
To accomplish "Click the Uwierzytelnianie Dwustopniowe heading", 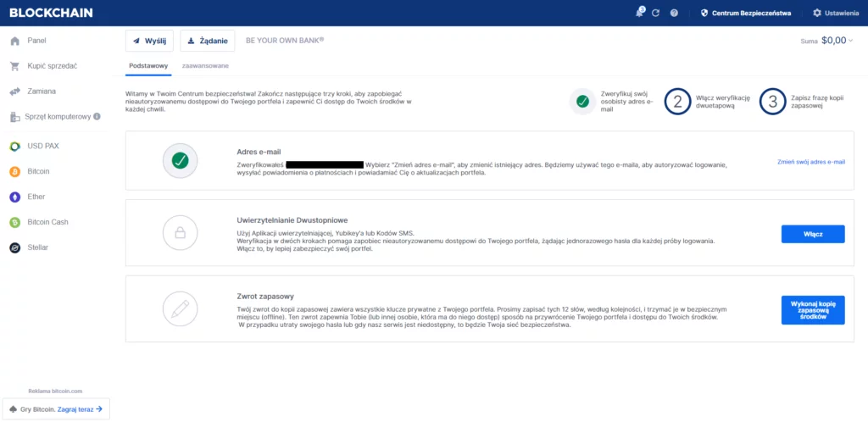I will click(292, 219).
